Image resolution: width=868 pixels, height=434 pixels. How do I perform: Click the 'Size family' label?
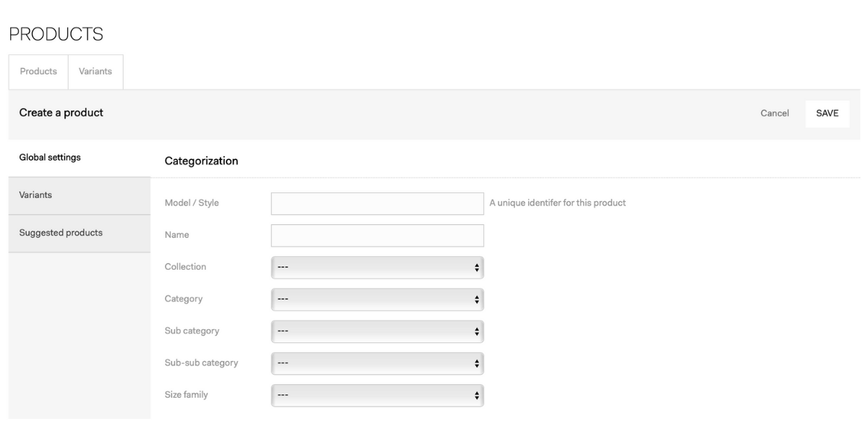(x=187, y=395)
